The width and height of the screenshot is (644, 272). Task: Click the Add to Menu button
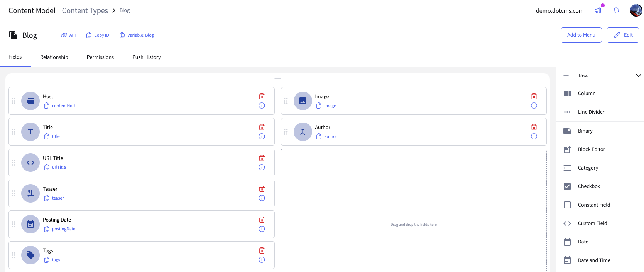tap(581, 35)
